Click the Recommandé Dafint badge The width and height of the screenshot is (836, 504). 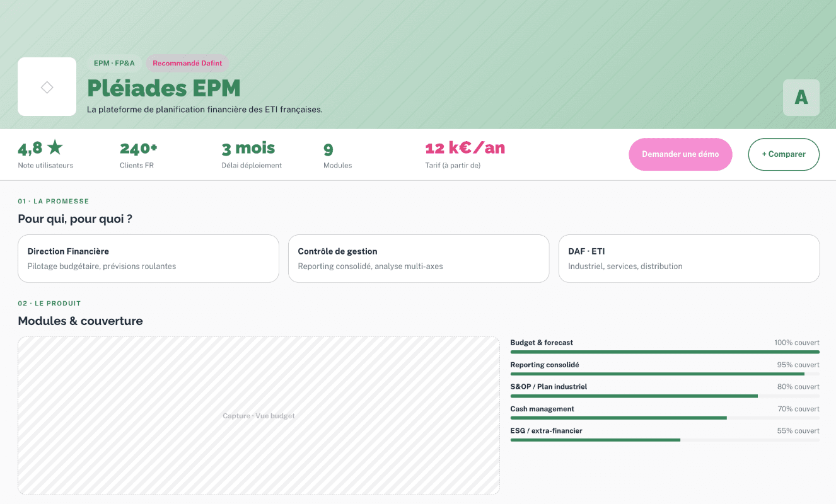[187, 63]
